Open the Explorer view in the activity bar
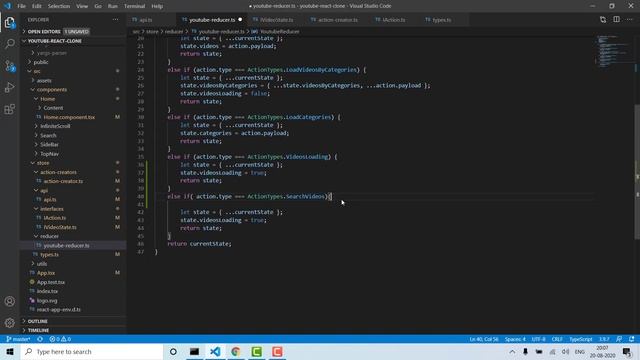Image resolution: width=640 pixels, height=360 pixels. pyautogui.click(x=10, y=22)
